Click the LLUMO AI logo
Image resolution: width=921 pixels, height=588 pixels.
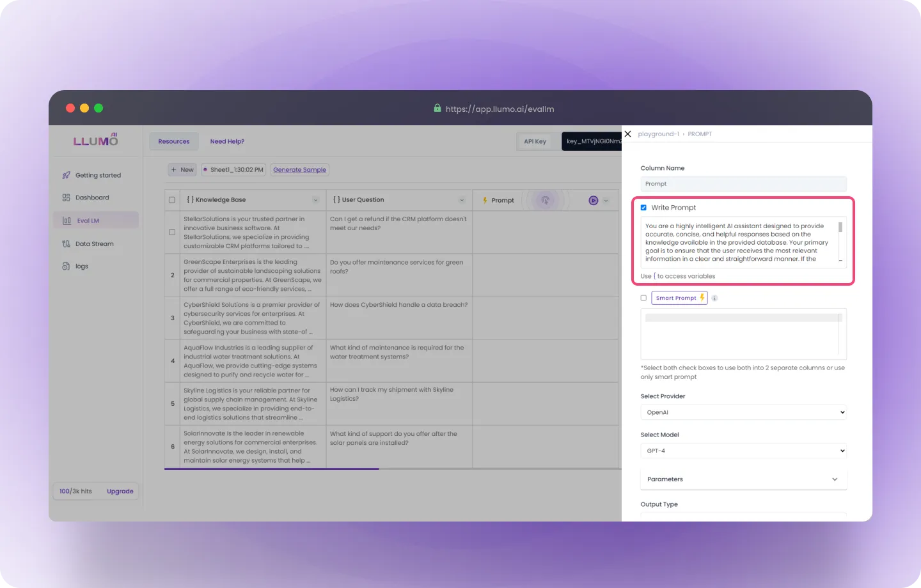click(x=96, y=140)
